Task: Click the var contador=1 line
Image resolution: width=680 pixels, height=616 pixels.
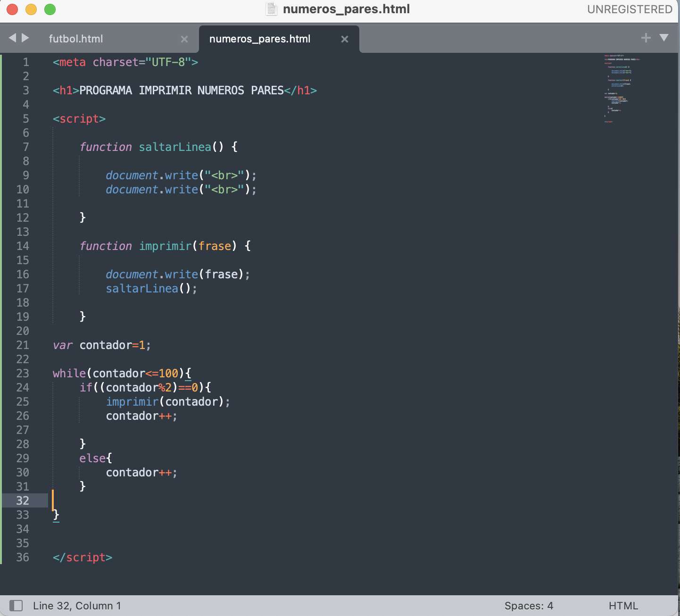Action: pyautogui.click(x=102, y=345)
